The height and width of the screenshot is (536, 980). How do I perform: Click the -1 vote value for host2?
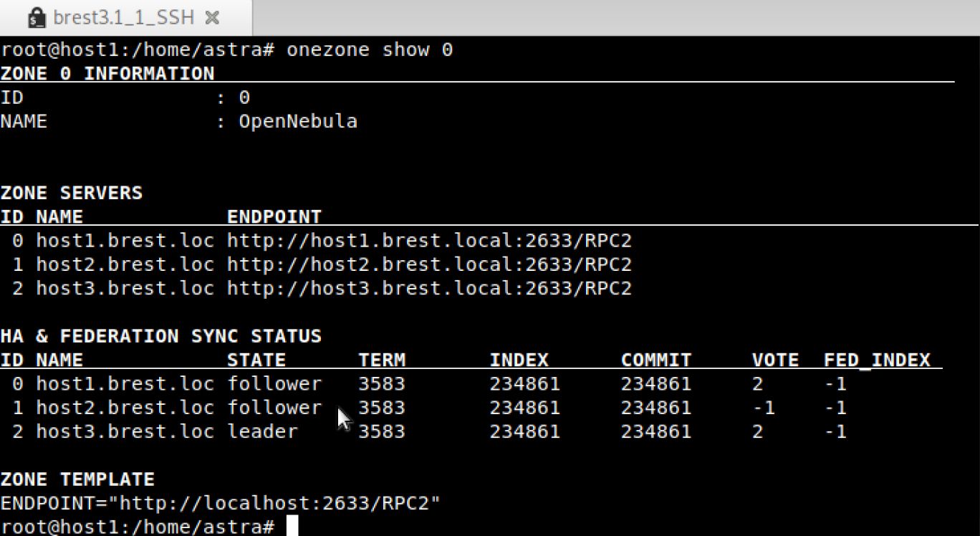pos(764,408)
